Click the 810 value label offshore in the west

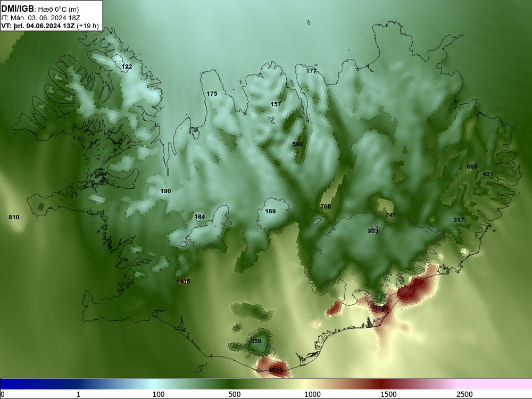[x=14, y=217]
